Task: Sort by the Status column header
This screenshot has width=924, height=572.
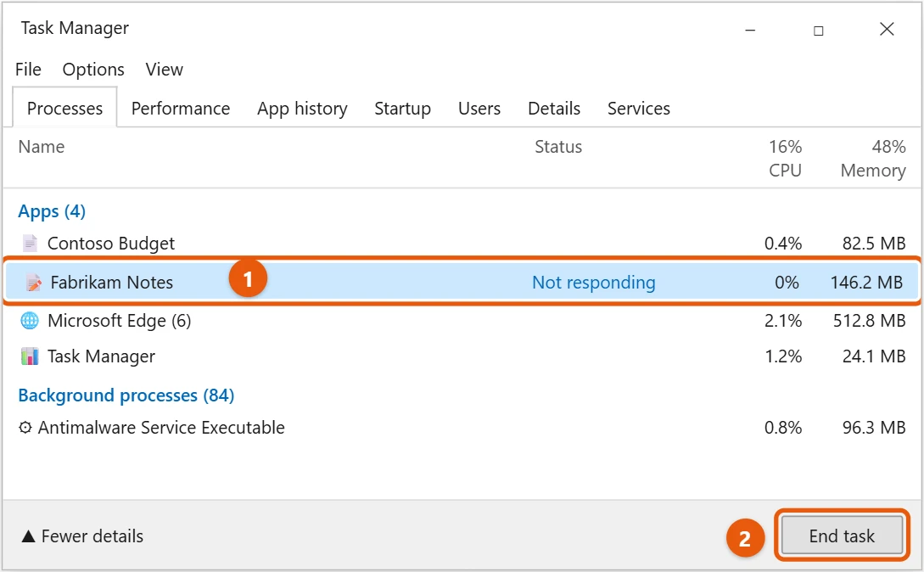Action: coord(558,146)
